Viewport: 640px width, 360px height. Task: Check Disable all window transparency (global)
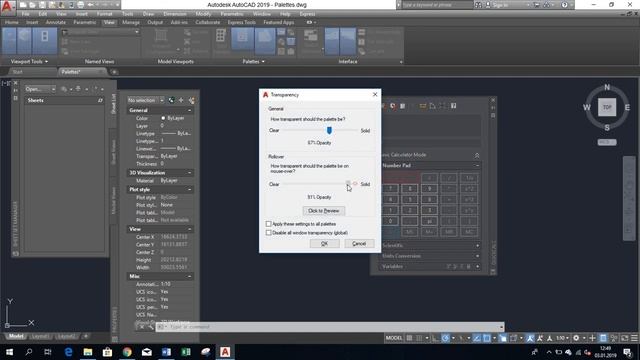(x=268, y=233)
